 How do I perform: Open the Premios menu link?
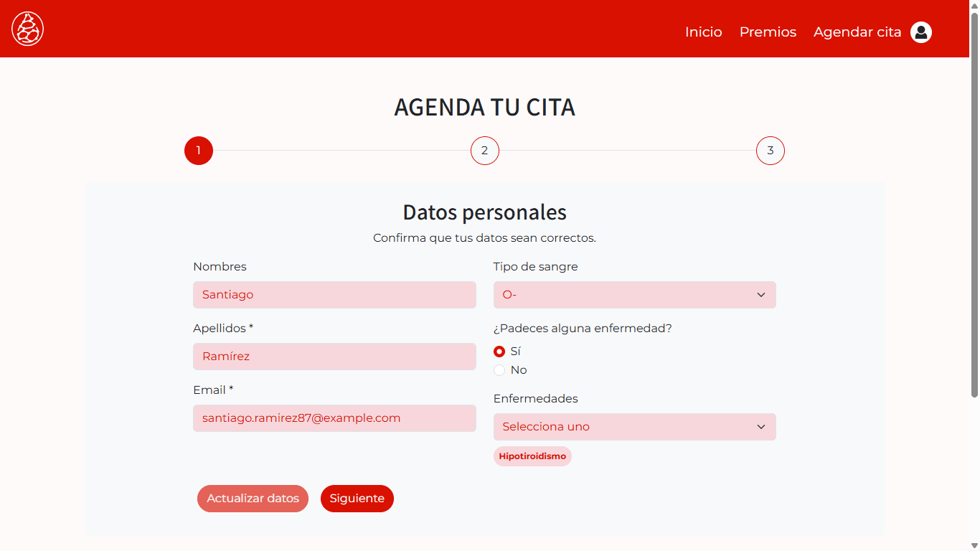point(768,32)
